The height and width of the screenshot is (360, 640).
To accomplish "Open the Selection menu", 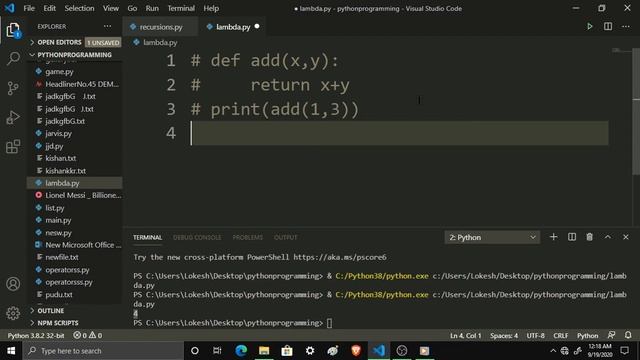I will click(79, 8).
